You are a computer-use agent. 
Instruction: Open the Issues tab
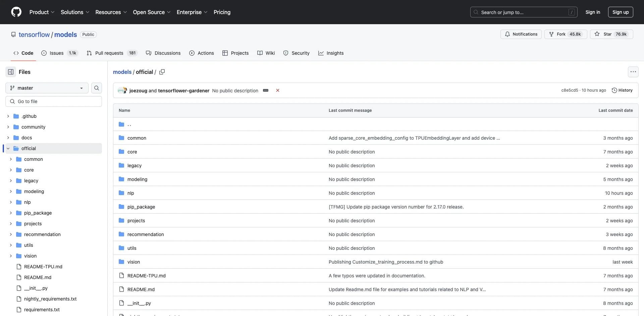[60, 53]
